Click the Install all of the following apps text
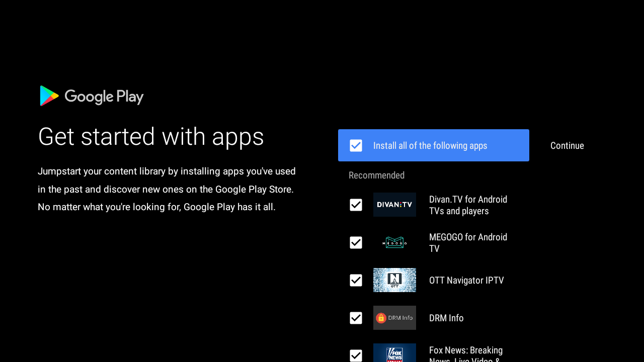 430,145
